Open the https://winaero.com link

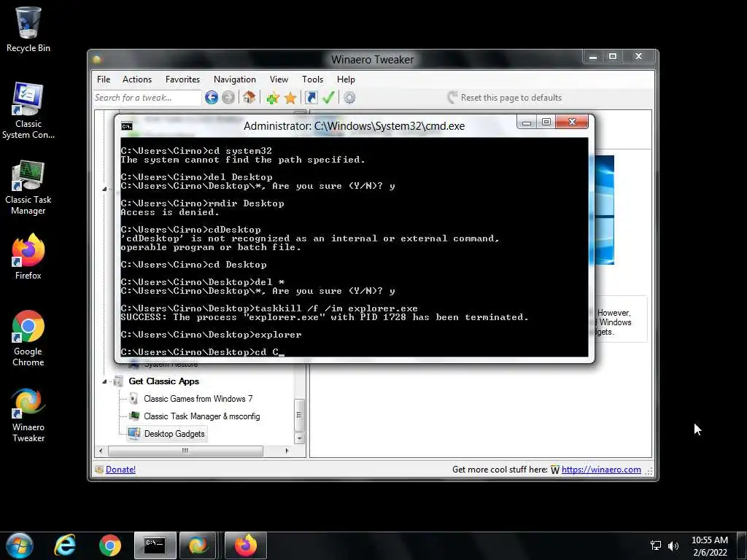(x=601, y=470)
